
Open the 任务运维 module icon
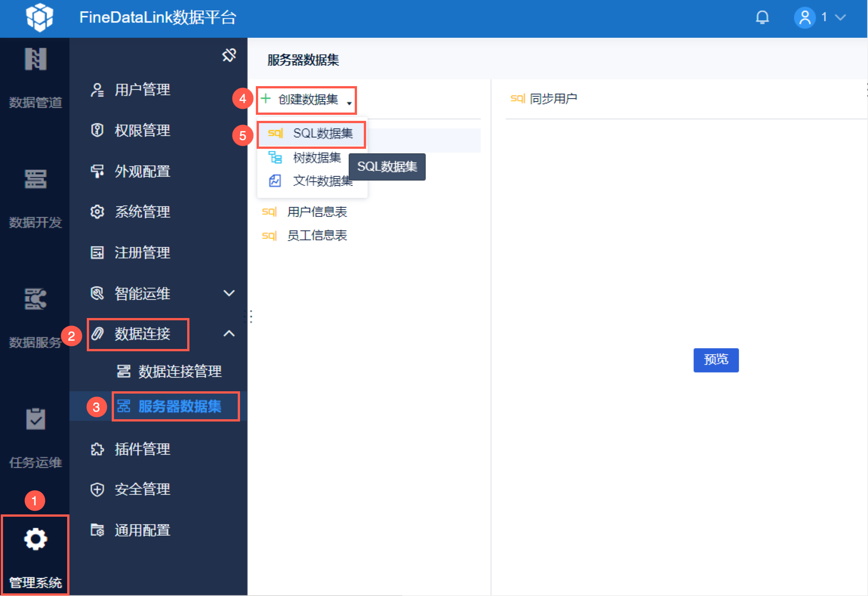click(35, 418)
